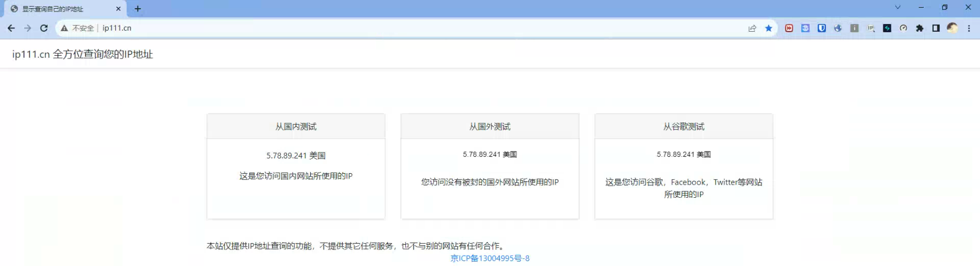Open the speedometer extension icon
980x266 pixels.
tap(904, 28)
